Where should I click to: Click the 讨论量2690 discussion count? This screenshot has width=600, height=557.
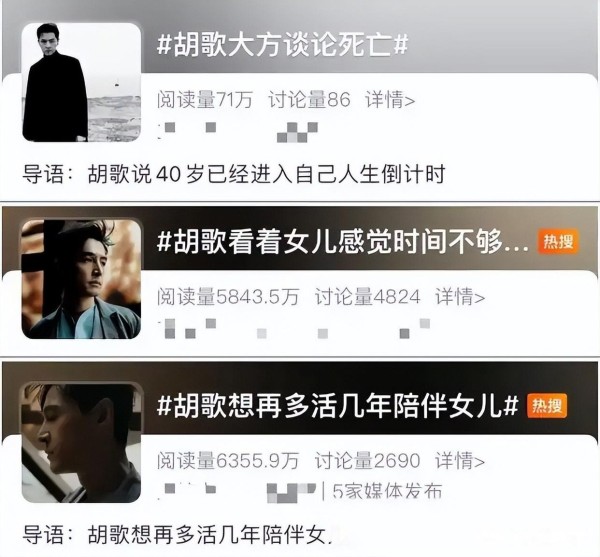(368, 460)
